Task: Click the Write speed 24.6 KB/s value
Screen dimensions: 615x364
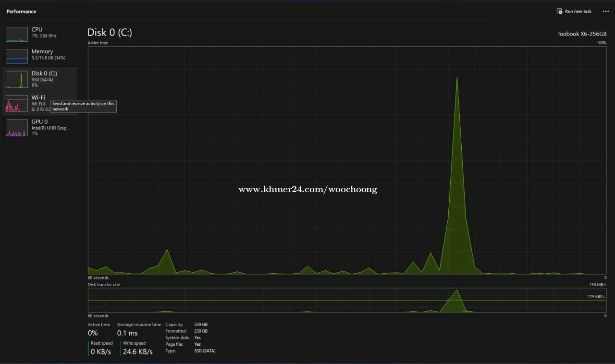Action: pos(138,352)
